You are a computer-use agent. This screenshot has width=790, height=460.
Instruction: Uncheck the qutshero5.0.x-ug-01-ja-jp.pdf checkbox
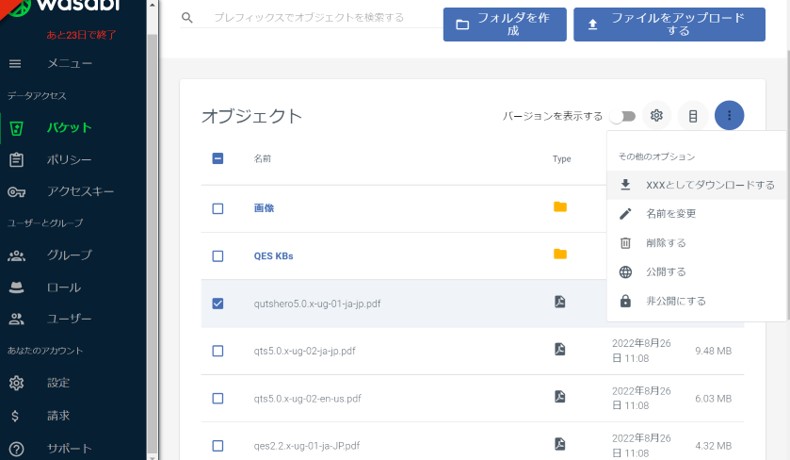click(218, 303)
